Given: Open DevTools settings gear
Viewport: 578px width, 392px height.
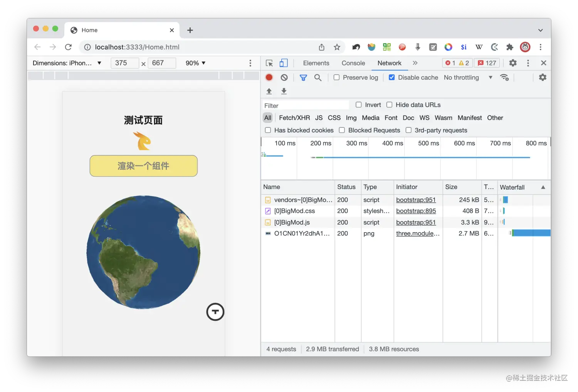Looking at the screenshot, I should click(x=513, y=63).
